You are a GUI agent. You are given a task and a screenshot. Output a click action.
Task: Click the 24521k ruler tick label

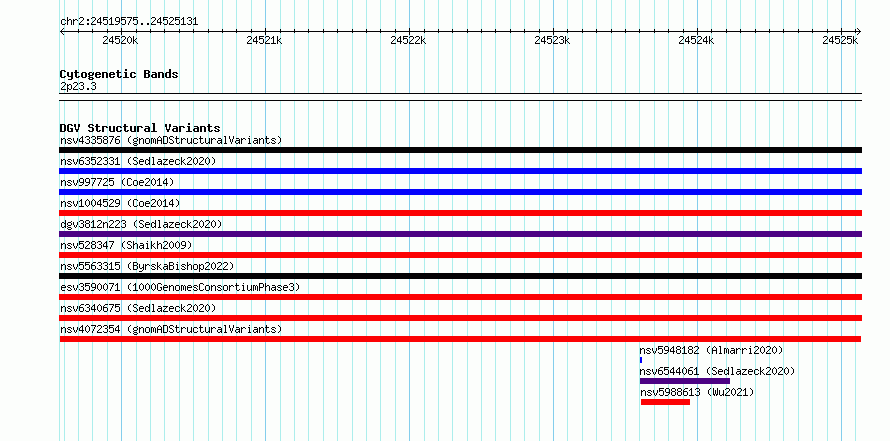(x=265, y=40)
